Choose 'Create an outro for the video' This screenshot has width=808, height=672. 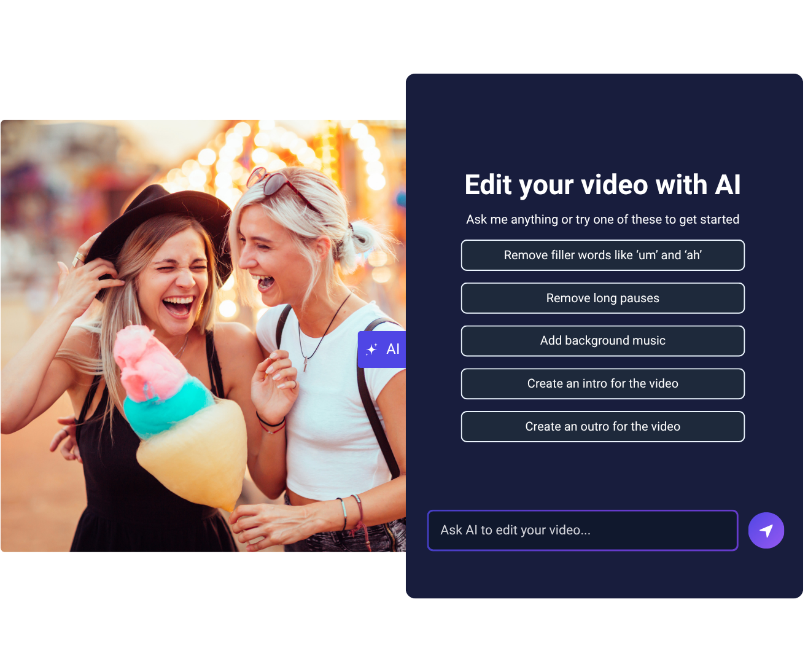(602, 426)
